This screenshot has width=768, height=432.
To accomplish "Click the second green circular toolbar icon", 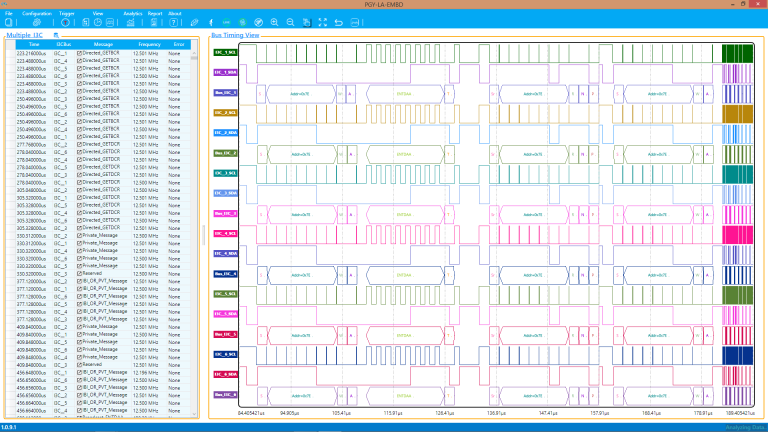I will (242, 23).
